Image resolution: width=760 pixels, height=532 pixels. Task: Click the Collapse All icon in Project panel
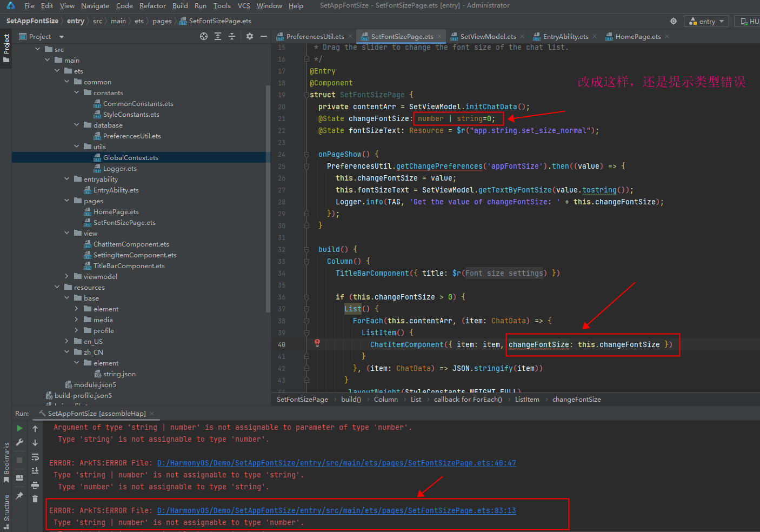(232, 36)
